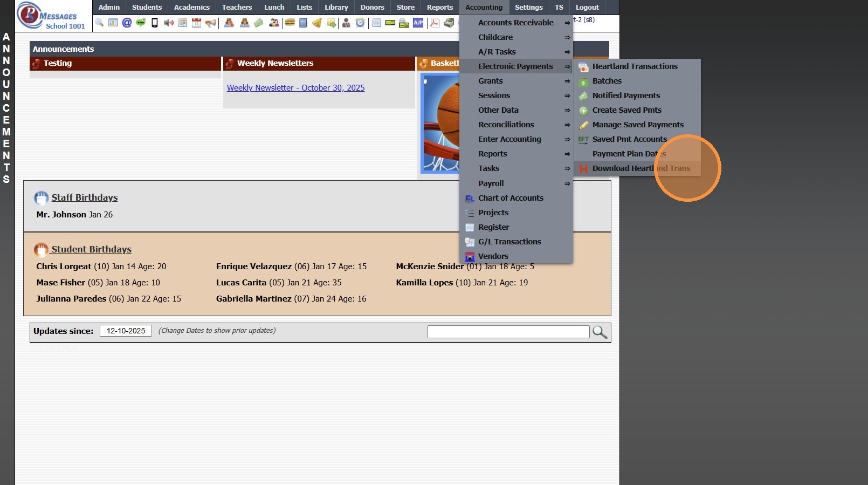Open the @ email icon in the toolbar
This screenshot has height=485, width=868.
[127, 23]
